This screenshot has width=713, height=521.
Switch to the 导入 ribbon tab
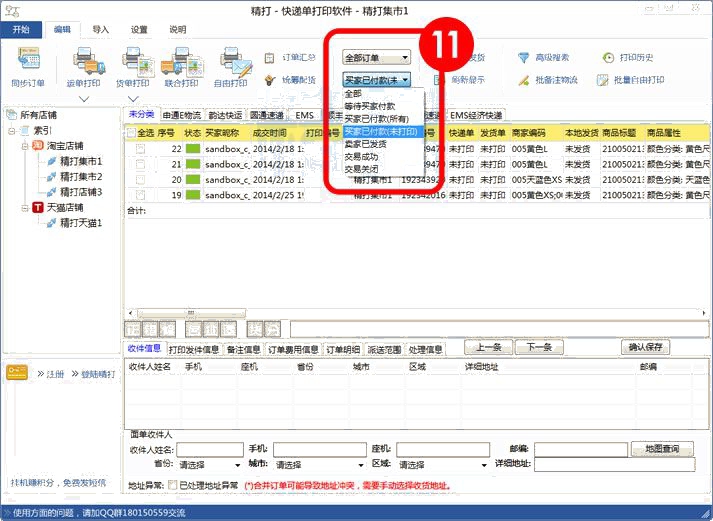click(100, 30)
